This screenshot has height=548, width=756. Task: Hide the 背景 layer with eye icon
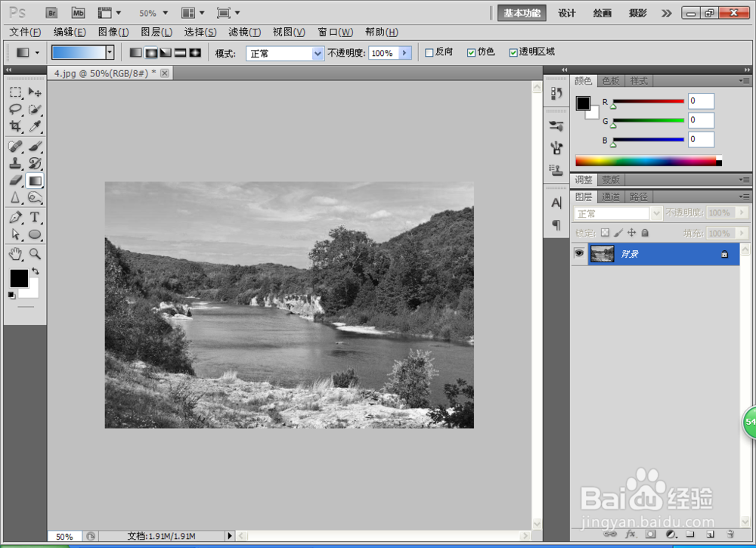579,253
